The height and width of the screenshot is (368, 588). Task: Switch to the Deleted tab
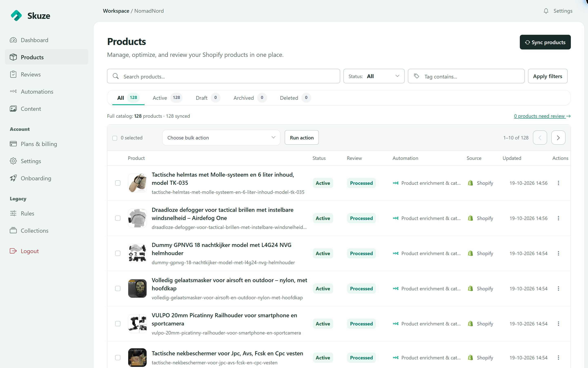tap(295, 98)
